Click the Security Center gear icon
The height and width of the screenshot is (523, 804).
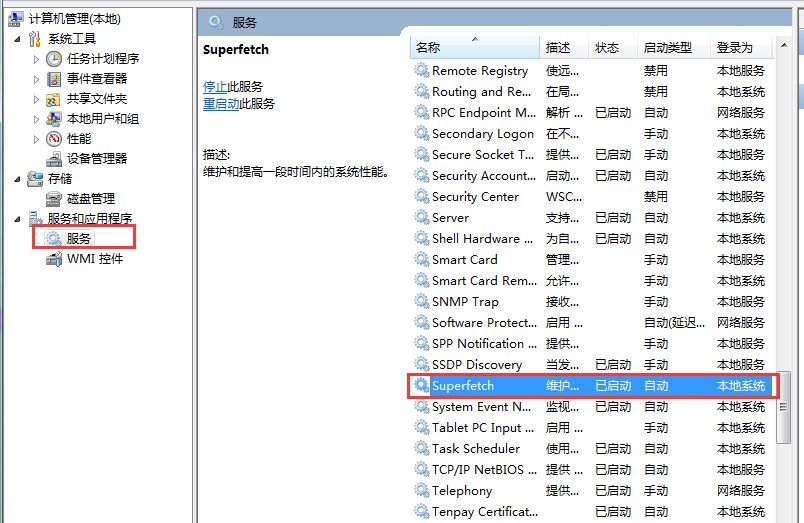click(x=421, y=196)
